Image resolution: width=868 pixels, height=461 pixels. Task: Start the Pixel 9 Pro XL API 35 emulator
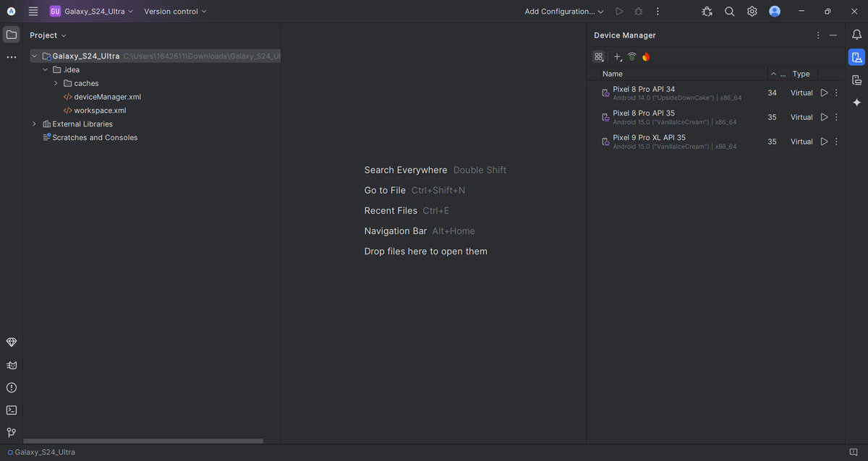[824, 142]
